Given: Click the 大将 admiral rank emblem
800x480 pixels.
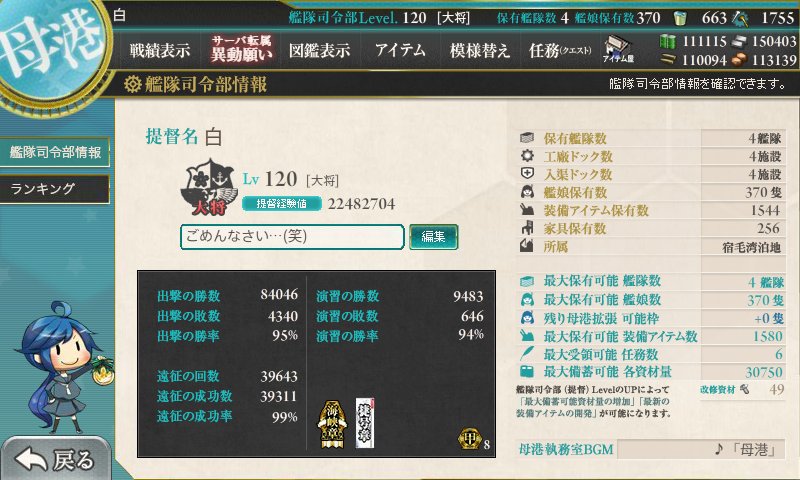Looking at the screenshot, I should [209, 187].
